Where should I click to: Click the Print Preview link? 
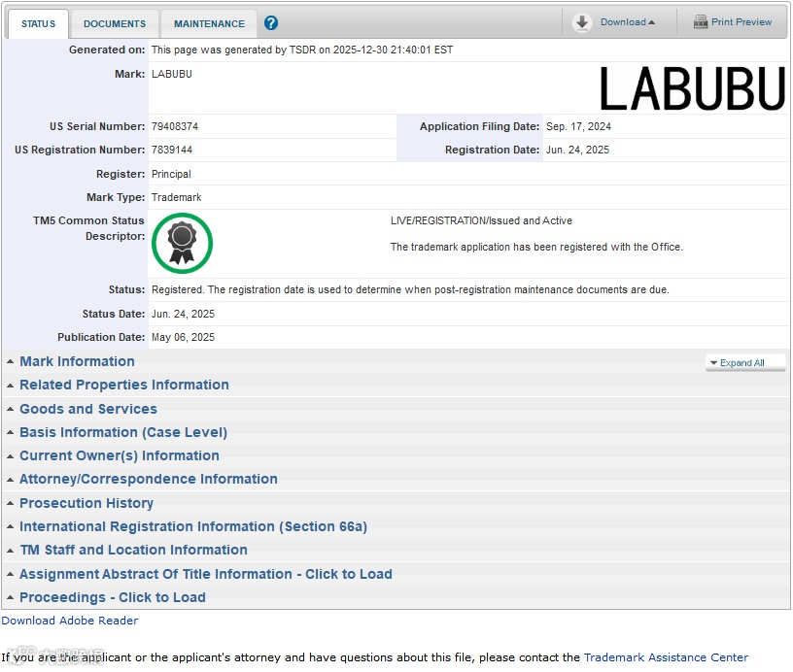(741, 22)
